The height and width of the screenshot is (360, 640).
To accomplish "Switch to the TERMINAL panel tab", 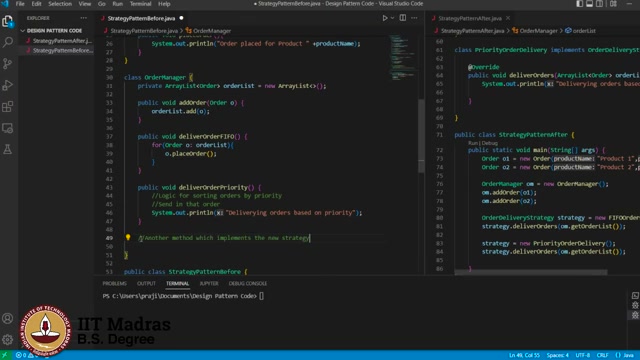I will coord(177,283).
